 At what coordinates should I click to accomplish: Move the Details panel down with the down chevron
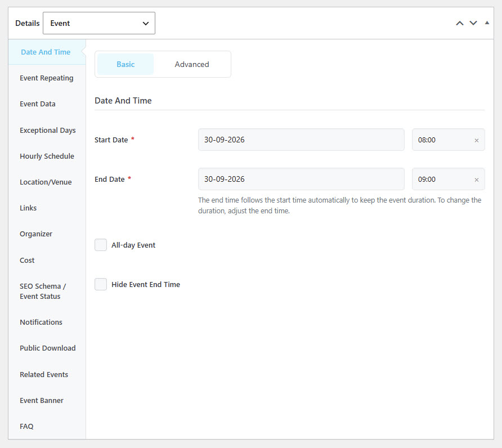(473, 23)
